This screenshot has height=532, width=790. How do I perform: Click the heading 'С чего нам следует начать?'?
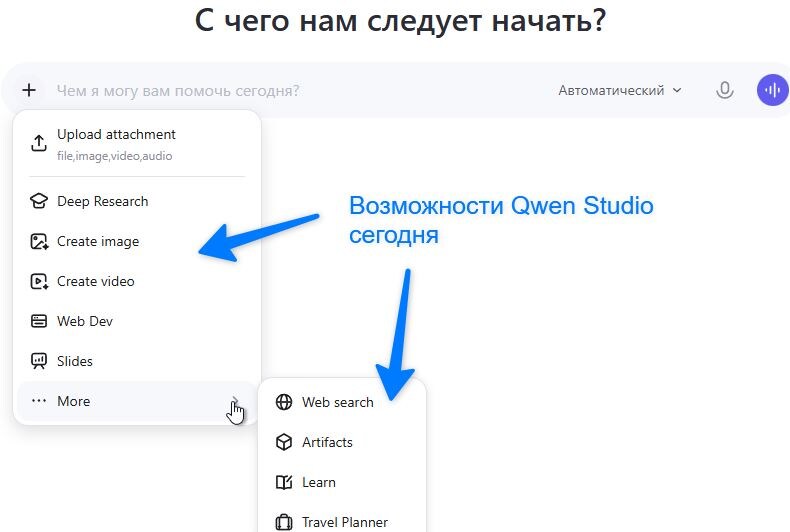(401, 21)
